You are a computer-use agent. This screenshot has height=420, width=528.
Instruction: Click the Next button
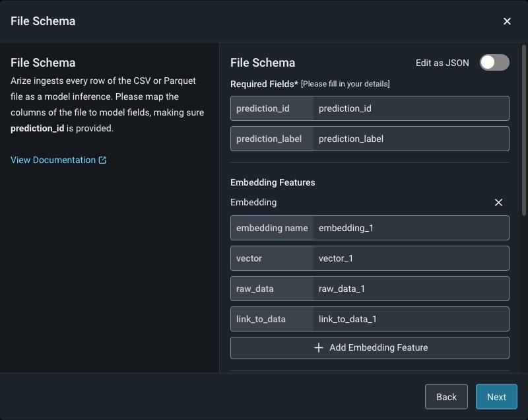tap(496, 397)
